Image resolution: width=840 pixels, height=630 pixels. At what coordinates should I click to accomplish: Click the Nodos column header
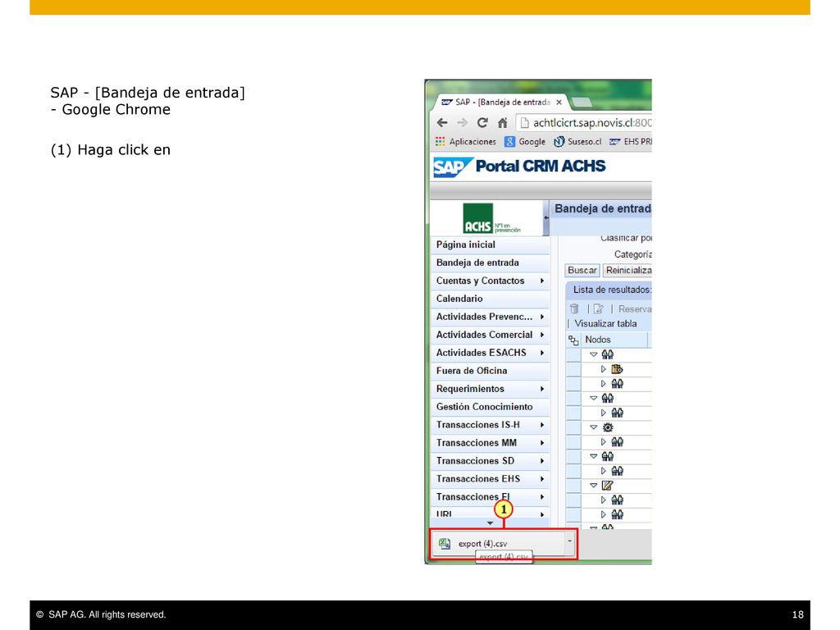tap(615, 340)
